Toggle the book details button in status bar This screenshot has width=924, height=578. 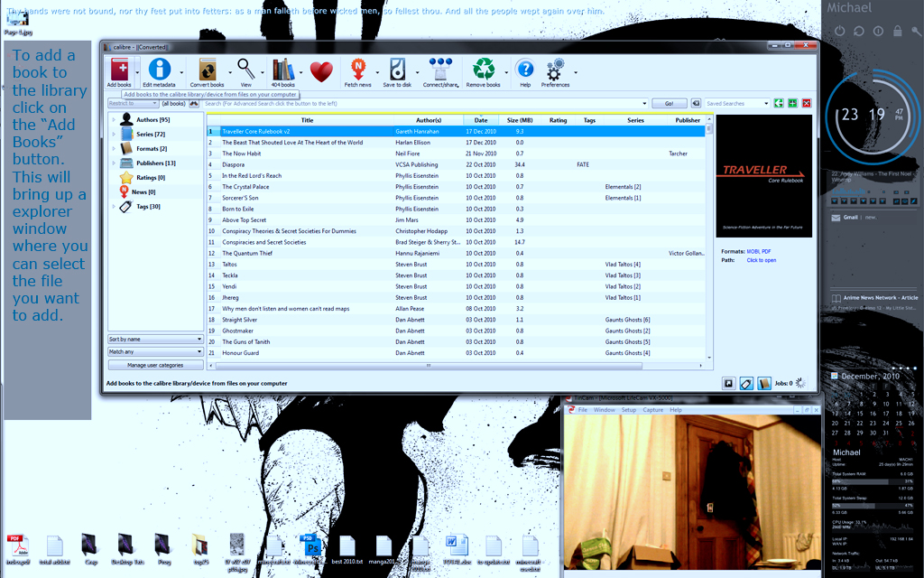pos(763,383)
